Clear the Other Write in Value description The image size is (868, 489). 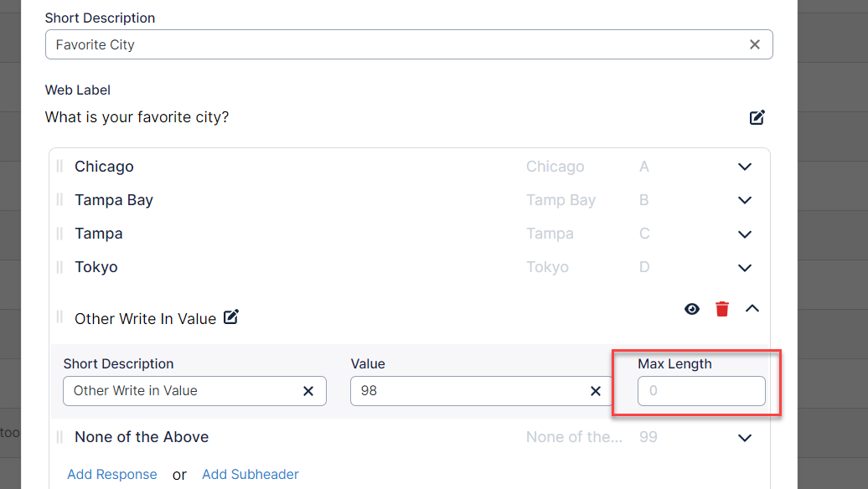click(308, 391)
